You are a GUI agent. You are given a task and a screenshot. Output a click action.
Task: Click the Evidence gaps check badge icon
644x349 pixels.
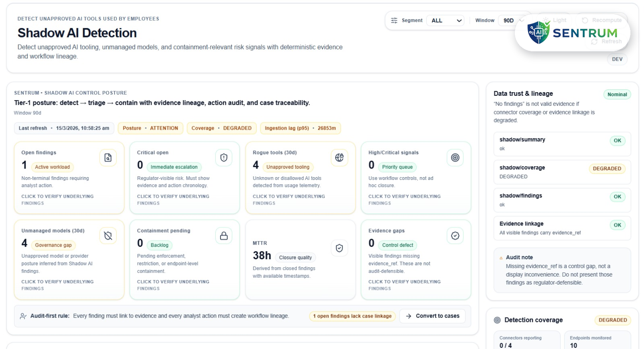[x=455, y=236]
